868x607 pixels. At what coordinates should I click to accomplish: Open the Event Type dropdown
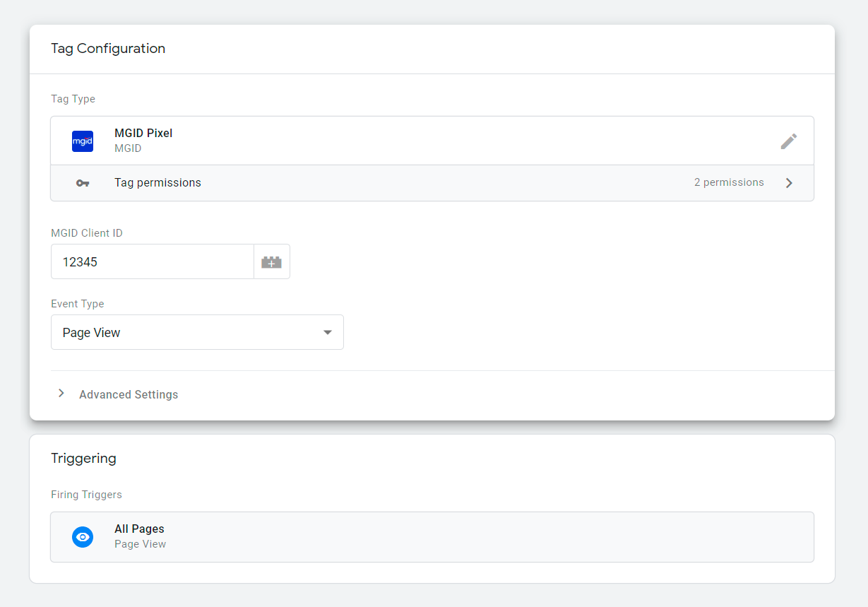tap(197, 332)
